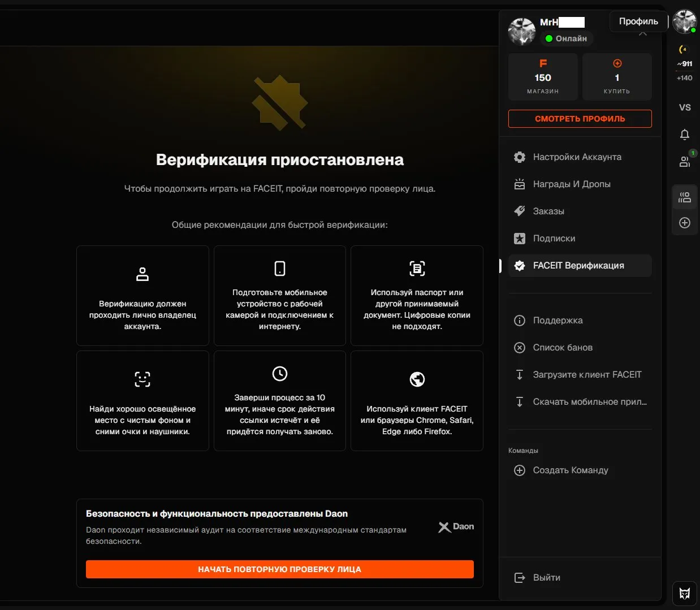This screenshot has width=700, height=610.
Task: Open the VS matchmaking icon in sidebar
Action: pos(685,107)
